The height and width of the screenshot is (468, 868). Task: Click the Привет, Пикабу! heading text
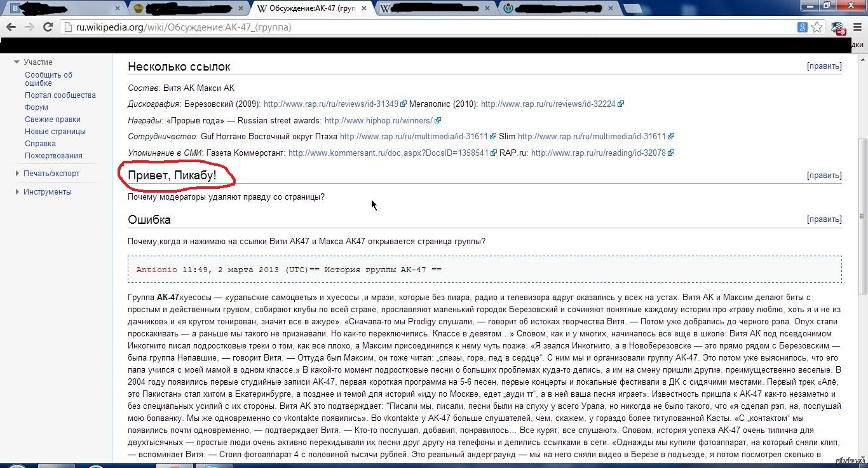(172, 175)
